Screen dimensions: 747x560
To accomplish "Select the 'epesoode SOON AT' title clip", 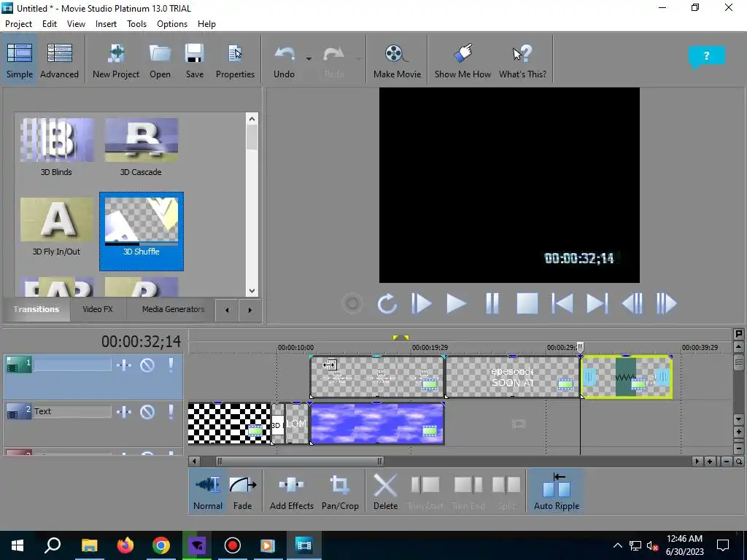I will (x=512, y=377).
